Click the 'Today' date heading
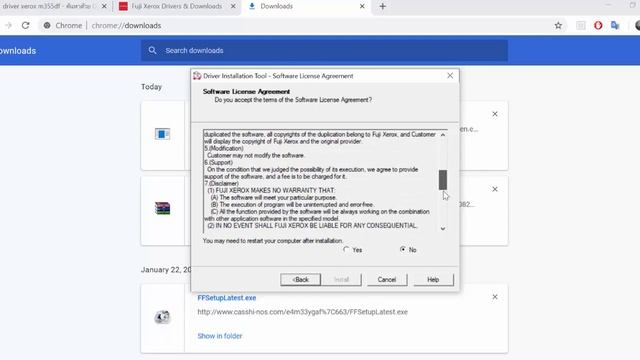Screen dimensions: 640x360 (151, 87)
